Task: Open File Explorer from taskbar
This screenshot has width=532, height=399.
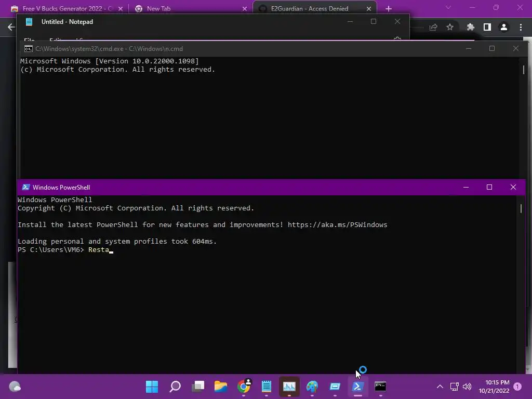Action: (x=220, y=387)
